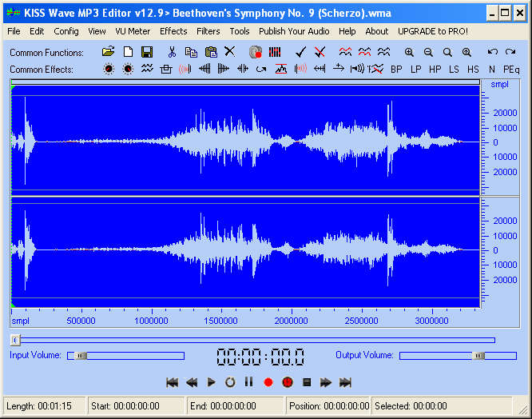532x419 pixels.
Task: Open the PEq parametric equalizer
Action: [511, 70]
